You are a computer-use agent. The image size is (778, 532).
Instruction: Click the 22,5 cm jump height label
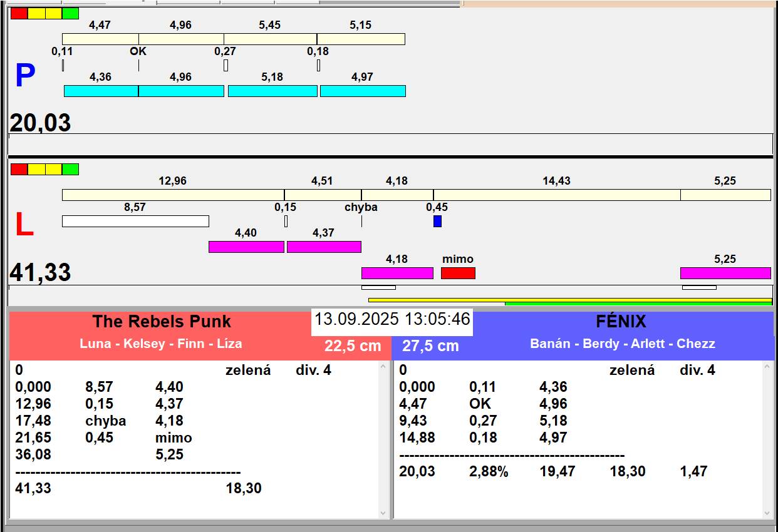[x=353, y=346]
